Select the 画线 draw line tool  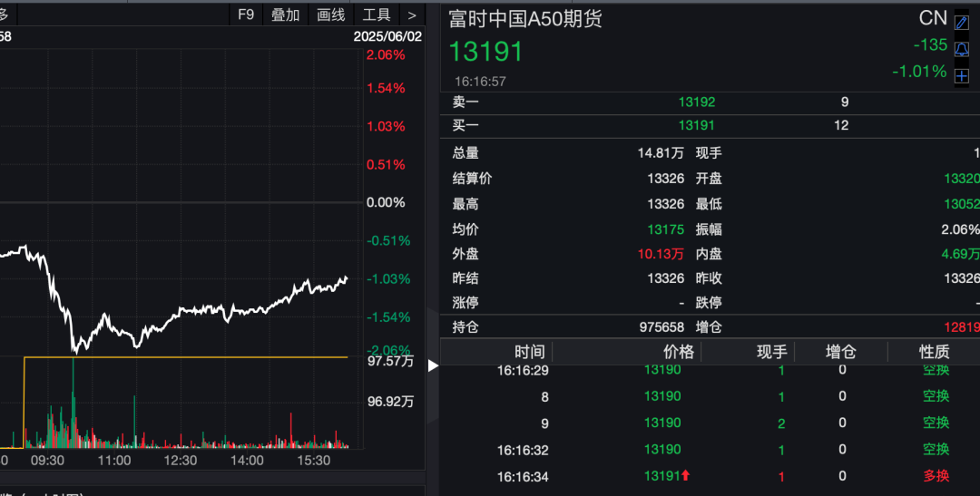(331, 15)
